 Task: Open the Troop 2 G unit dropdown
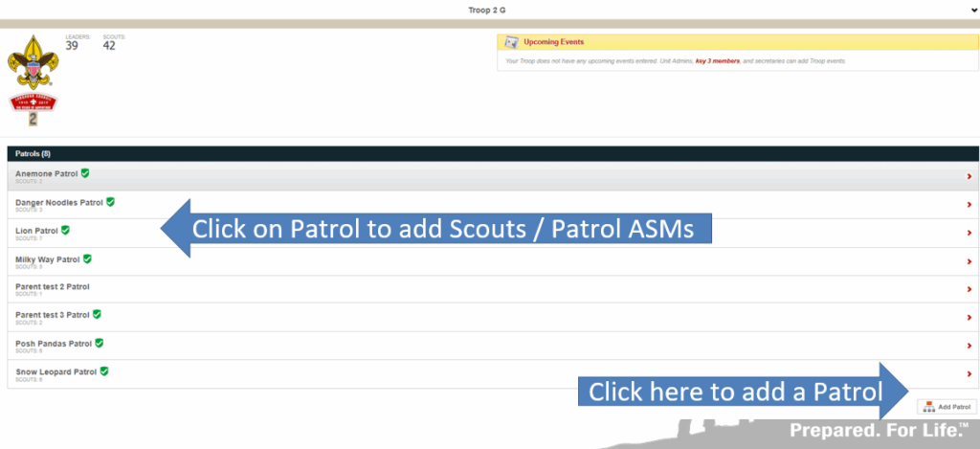[972, 10]
